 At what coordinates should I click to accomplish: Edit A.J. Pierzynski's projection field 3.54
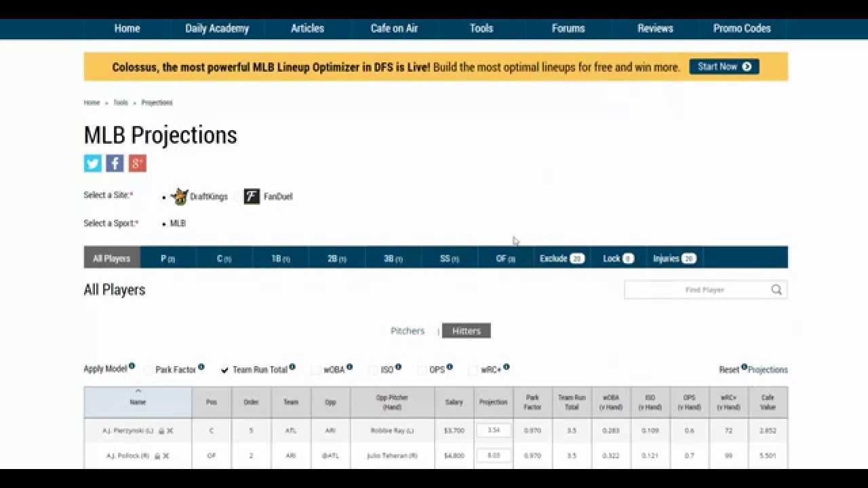coord(494,430)
